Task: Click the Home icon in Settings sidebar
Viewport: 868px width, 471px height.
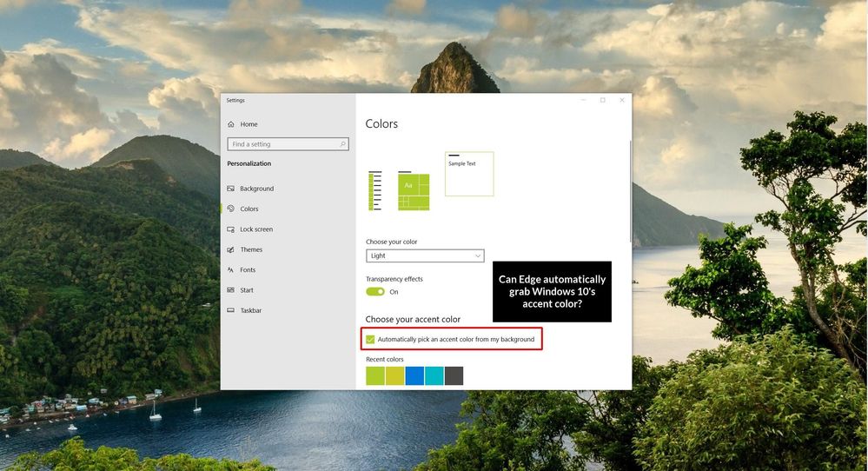Action: point(231,124)
